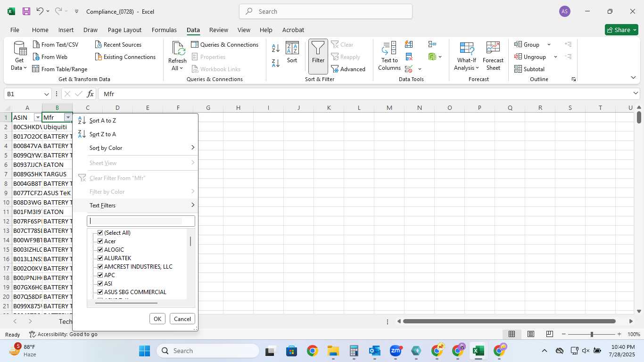Click zoom out minus button
The width and height of the screenshot is (644, 362).
click(x=563, y=334)
